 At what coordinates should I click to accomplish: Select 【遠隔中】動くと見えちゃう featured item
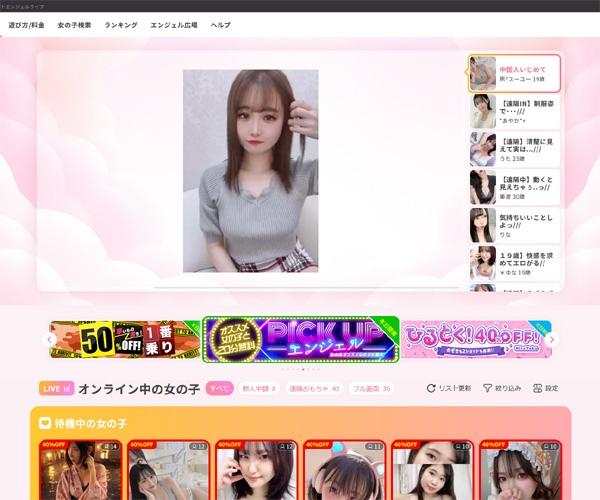[x=514, y=187]
